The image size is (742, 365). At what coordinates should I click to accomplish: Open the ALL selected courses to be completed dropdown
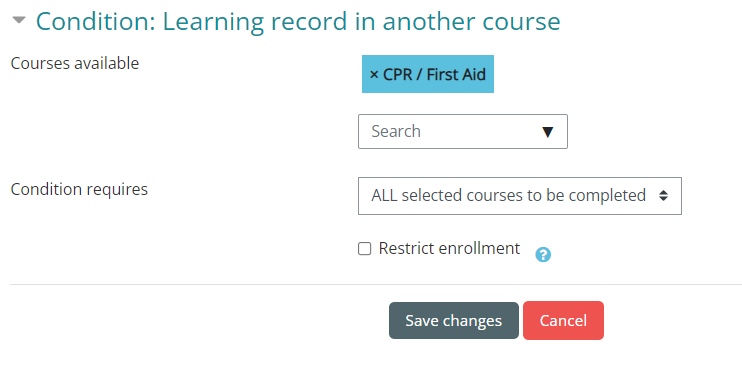(x=520, y=196)
